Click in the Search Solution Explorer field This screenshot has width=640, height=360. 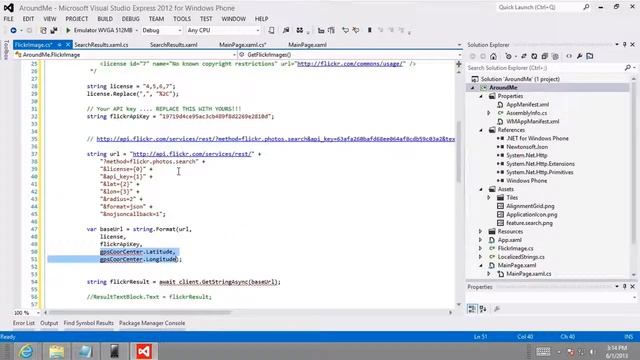coord(545,68)
